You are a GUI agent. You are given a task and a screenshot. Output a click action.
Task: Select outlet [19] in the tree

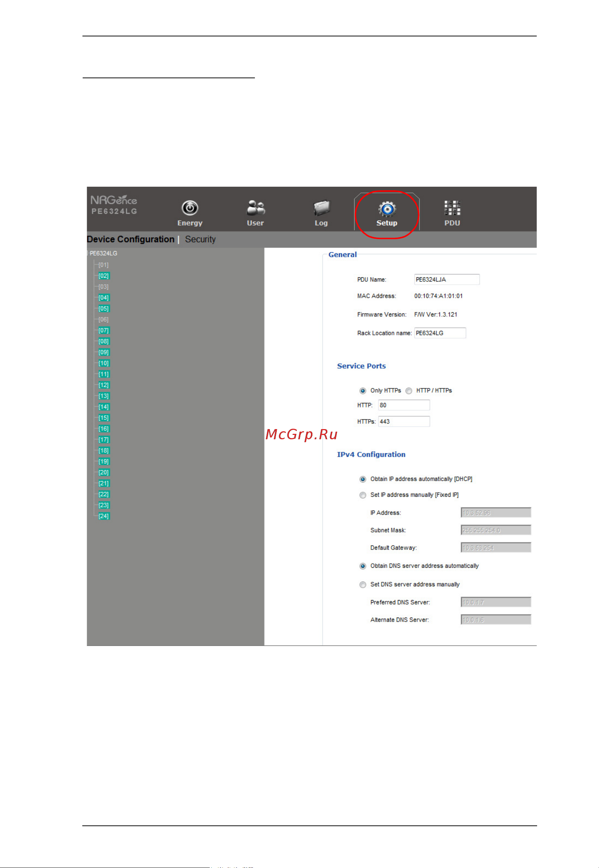point(103,461)
